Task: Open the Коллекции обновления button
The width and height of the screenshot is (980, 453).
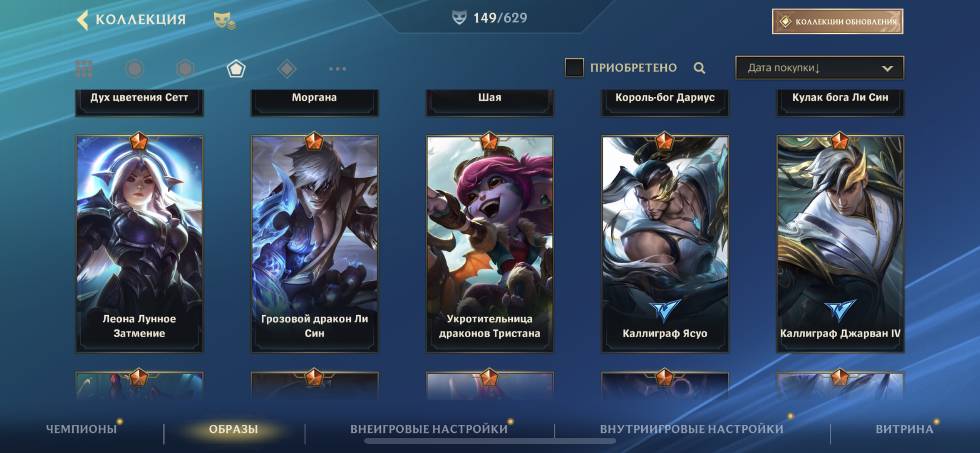Action: [838, 21]
